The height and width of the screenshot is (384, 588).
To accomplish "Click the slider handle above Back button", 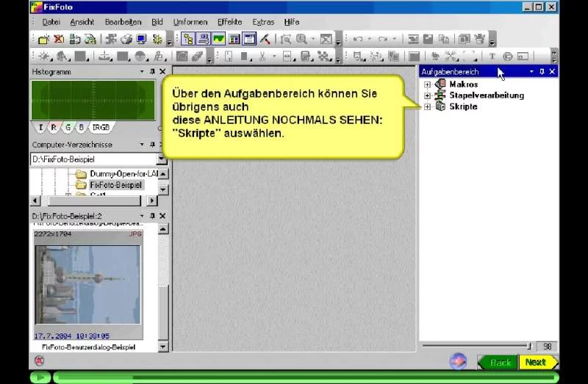I will click(530, 346).
